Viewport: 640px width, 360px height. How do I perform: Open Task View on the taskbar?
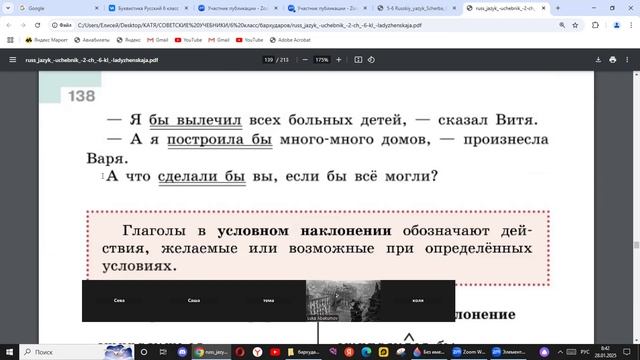pos(163,352)
